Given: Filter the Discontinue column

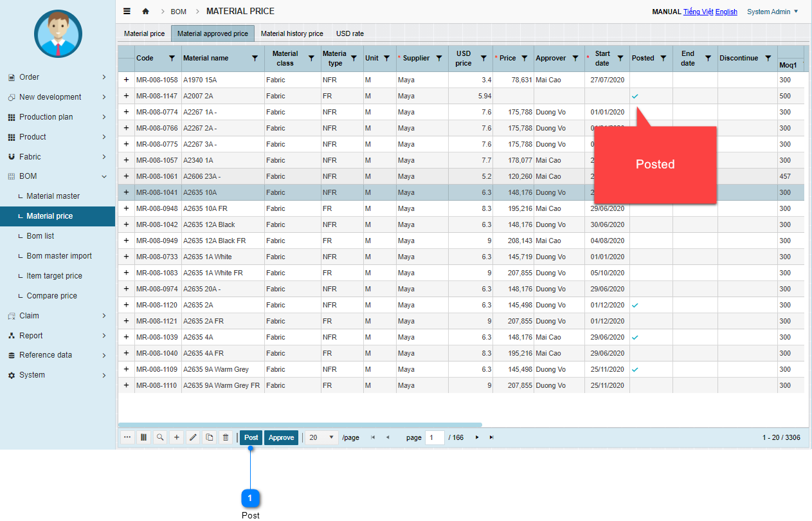Looking at the screenshot, I should 768,58.
